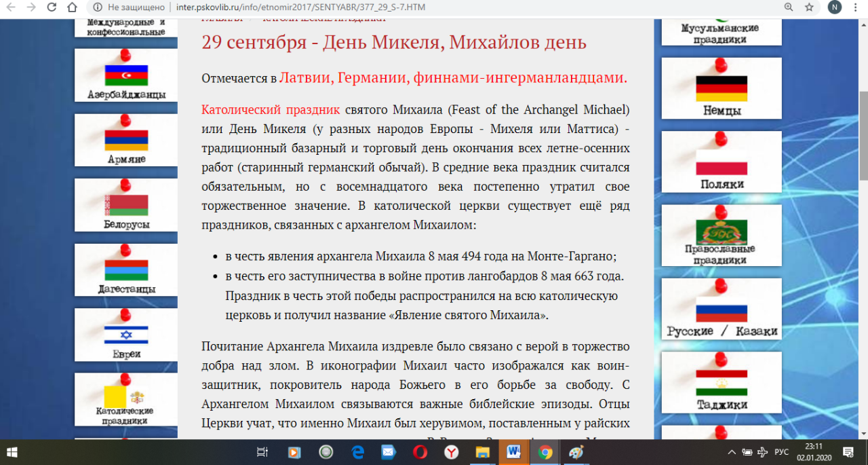Open the Windows notification center
868x465 pixels.
[848, 452]
